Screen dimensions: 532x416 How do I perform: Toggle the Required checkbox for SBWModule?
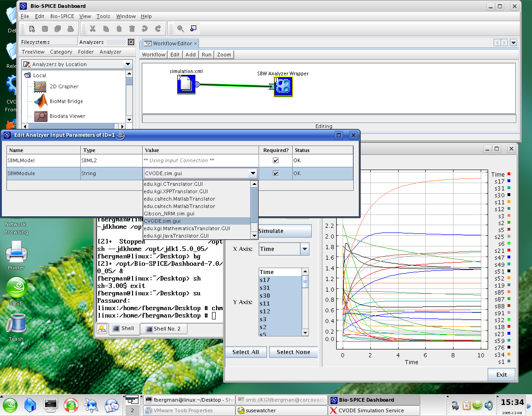[276, 173]
